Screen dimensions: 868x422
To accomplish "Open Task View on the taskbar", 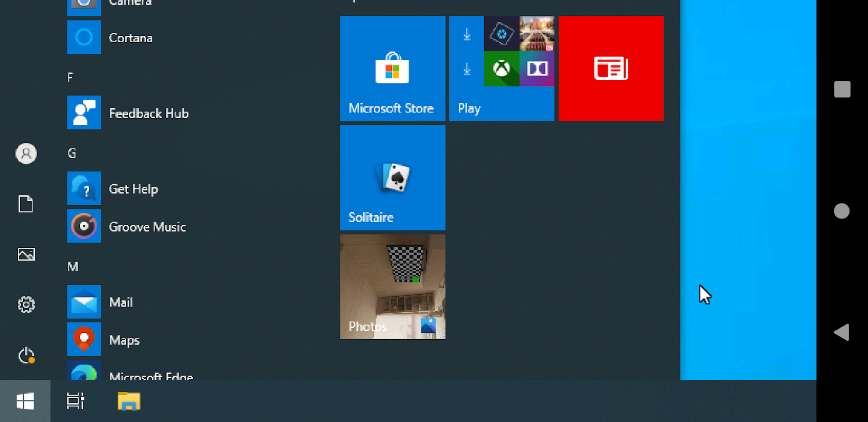I will [76, 401].
